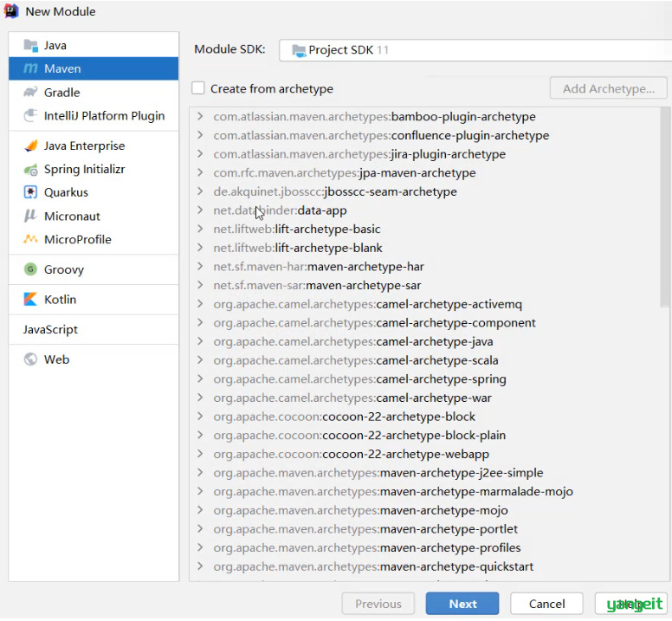Select Groovy in the sidebar
This screenshot has height=621, width=672.
point(94,269)
